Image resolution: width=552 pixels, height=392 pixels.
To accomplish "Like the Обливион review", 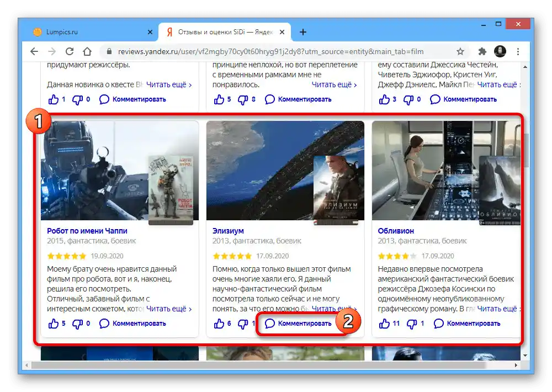I will (x=384, y=324).
